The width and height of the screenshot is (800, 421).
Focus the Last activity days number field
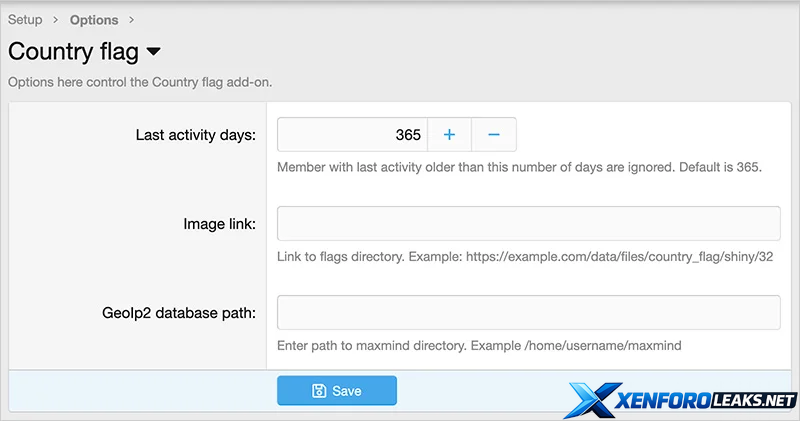352,134
